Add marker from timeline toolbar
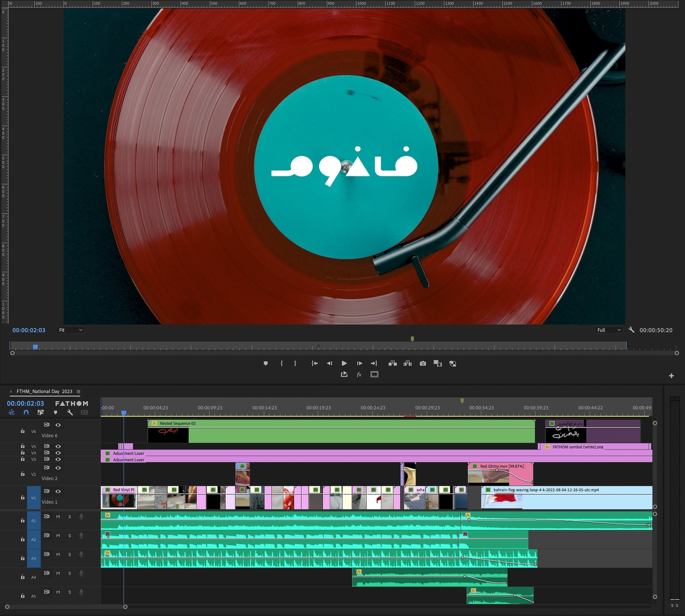 coord(55,412)
